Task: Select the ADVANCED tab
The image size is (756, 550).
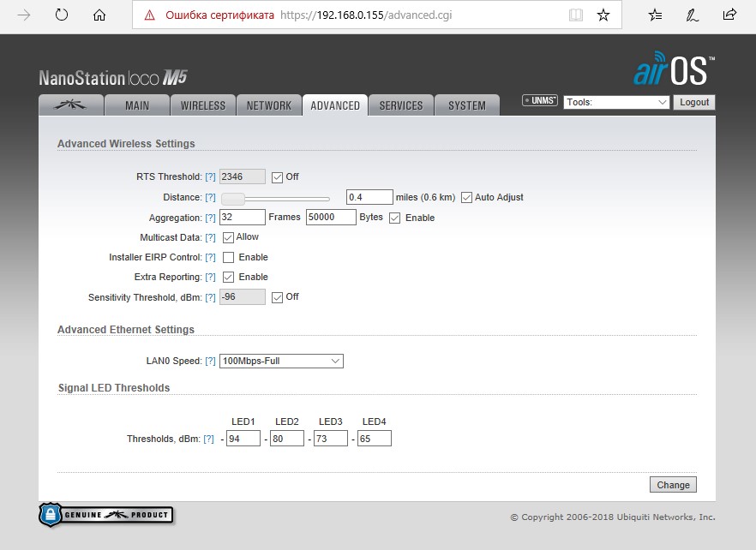Action: pos(335,105)
